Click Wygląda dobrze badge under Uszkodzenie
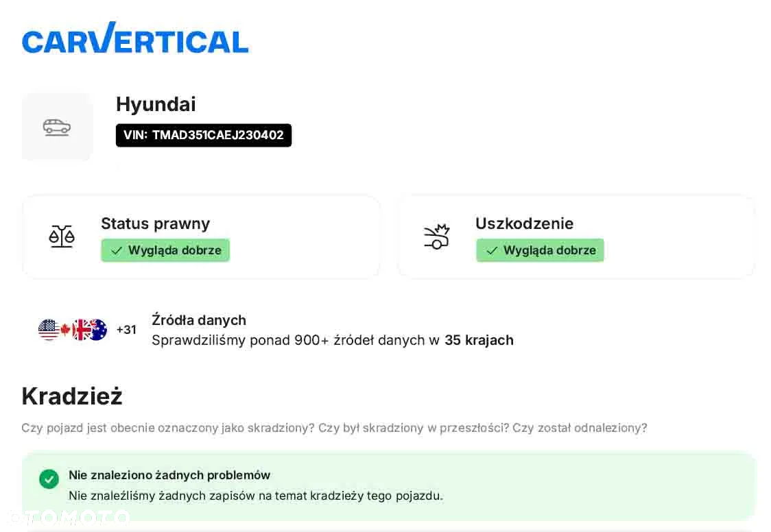Image resolution: width=771 pixels, height=532 pixels. click(x=540, y=250)
